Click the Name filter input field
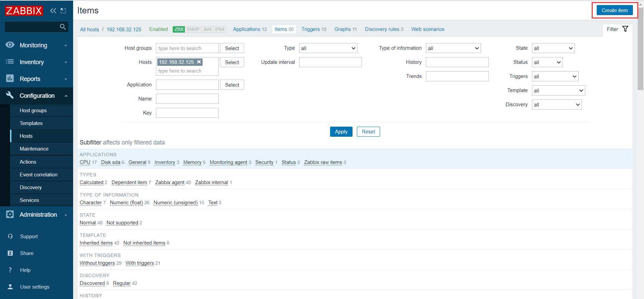This screenshot has height=299, width=644. click(187, 99)
